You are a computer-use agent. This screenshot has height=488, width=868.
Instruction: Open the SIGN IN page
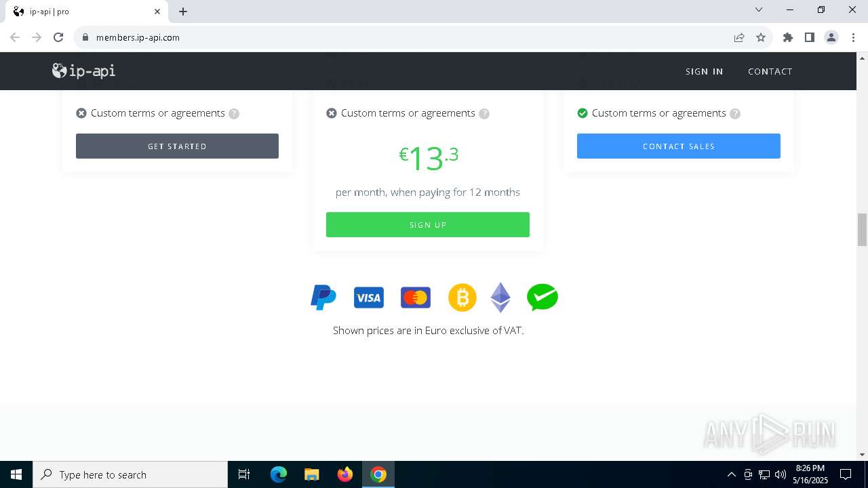point(704,71)
